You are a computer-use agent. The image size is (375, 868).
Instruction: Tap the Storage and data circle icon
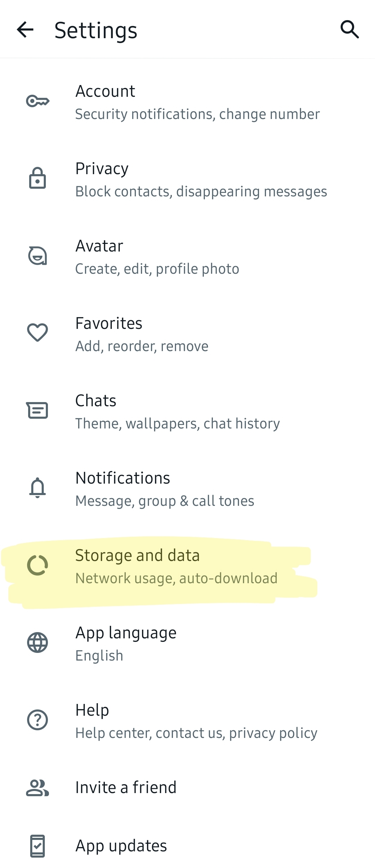click(x=37, y=565)
